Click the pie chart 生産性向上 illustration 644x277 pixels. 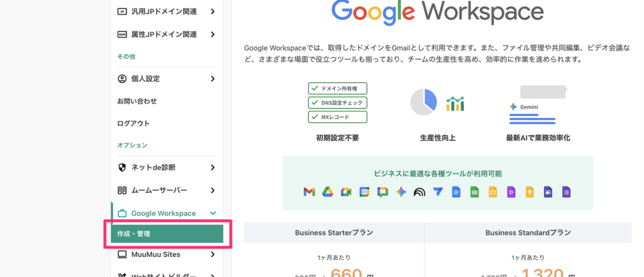tap(438, 102)
